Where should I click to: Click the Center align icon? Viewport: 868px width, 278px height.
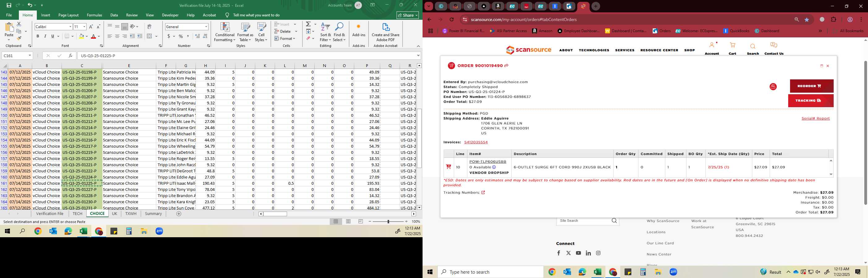tap(117, 36)
